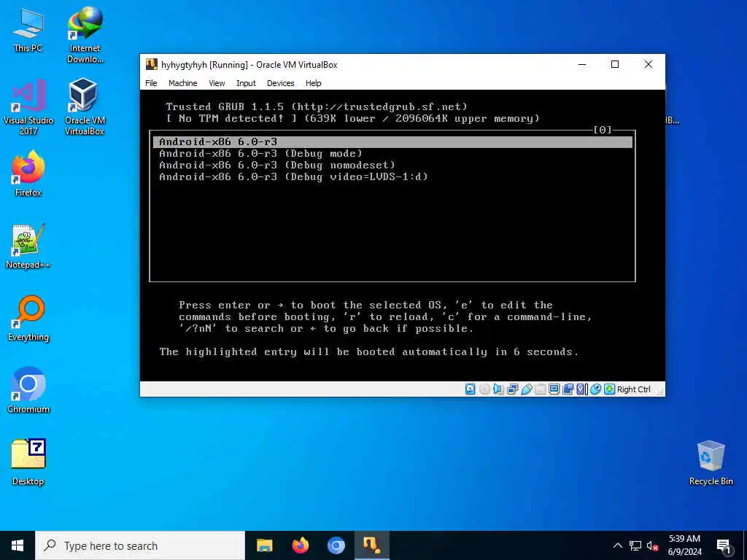Select the Internet Download Manager desktop shortcut
The height and width of the screenshot is (560, 747).
(x=85, y=35)
